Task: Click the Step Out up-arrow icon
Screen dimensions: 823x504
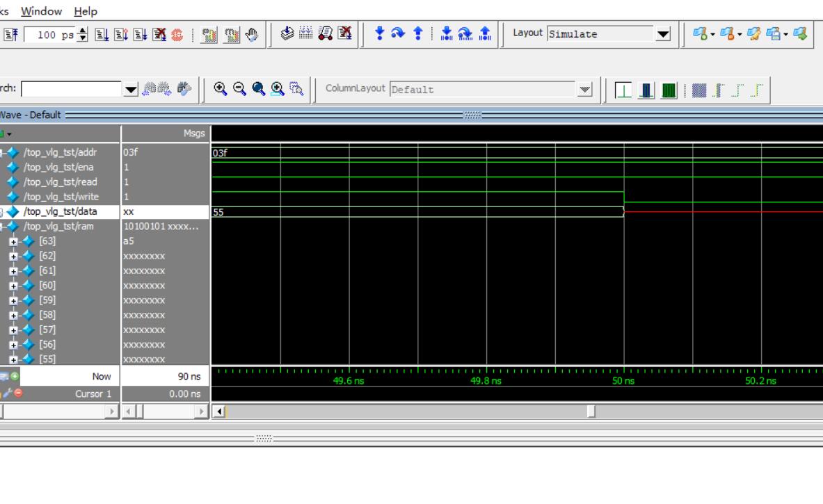Action: point(418,33)
